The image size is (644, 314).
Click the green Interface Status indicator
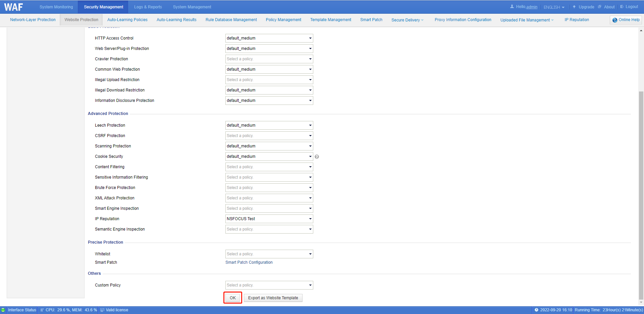pyautogui.click(x=3, y=310)
